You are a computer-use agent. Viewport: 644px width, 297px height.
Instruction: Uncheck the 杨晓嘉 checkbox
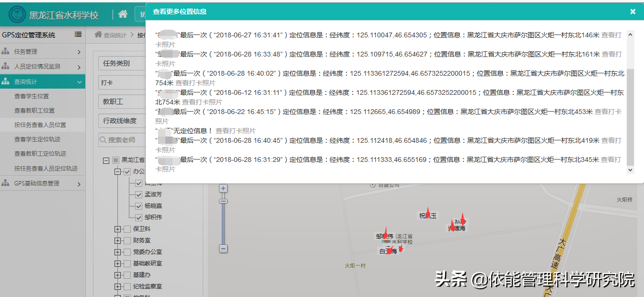click(139, 206)
